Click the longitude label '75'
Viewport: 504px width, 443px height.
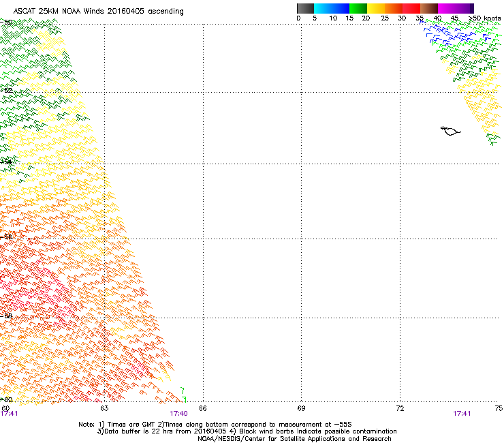click(x=499, y=408)
